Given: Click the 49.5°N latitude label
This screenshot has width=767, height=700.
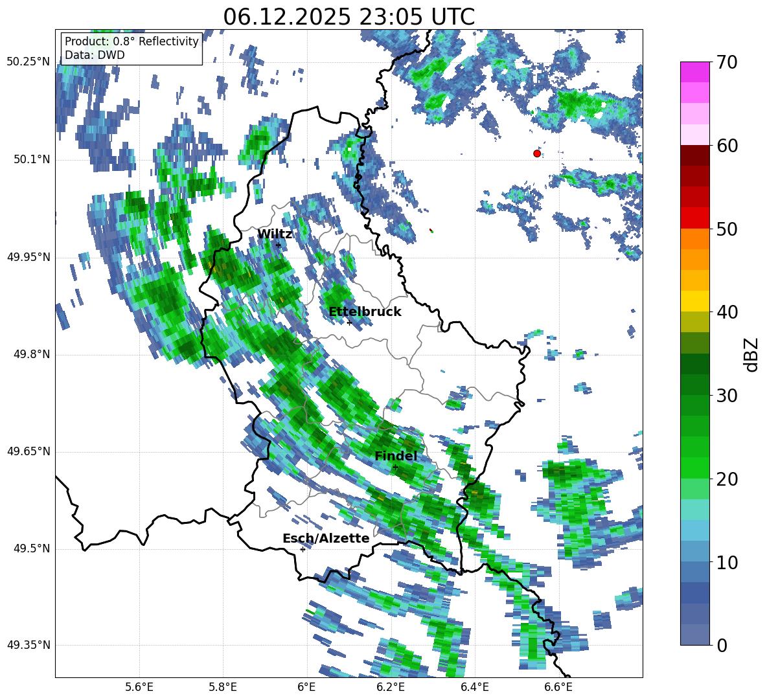Looking at the screenshot, I should (32, 548).
